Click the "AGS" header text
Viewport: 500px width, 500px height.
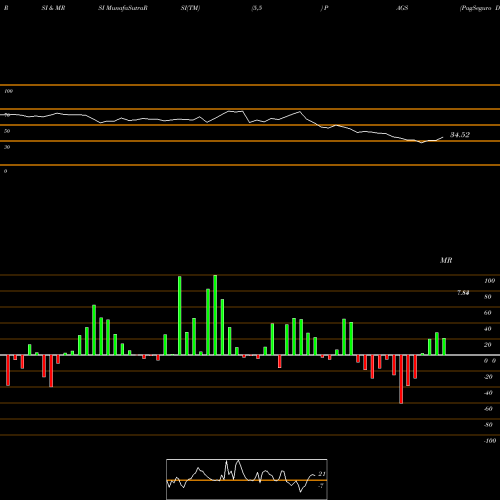click(402, 8)
